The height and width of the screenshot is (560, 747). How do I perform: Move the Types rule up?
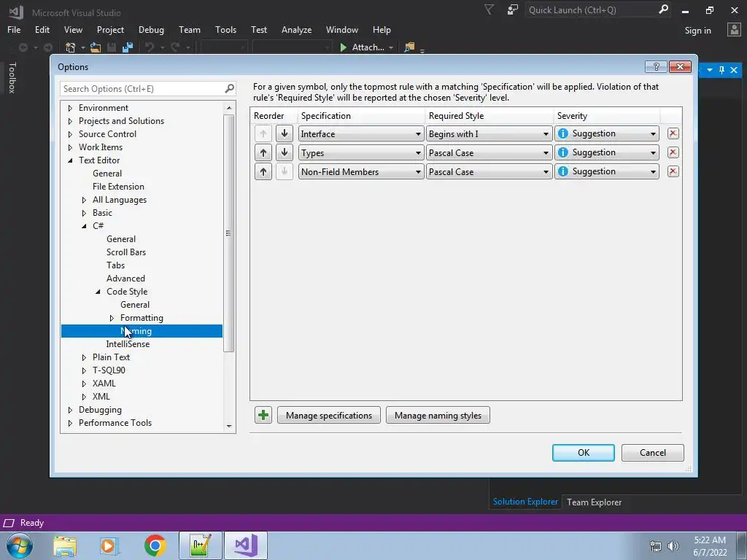click(263, 152)
